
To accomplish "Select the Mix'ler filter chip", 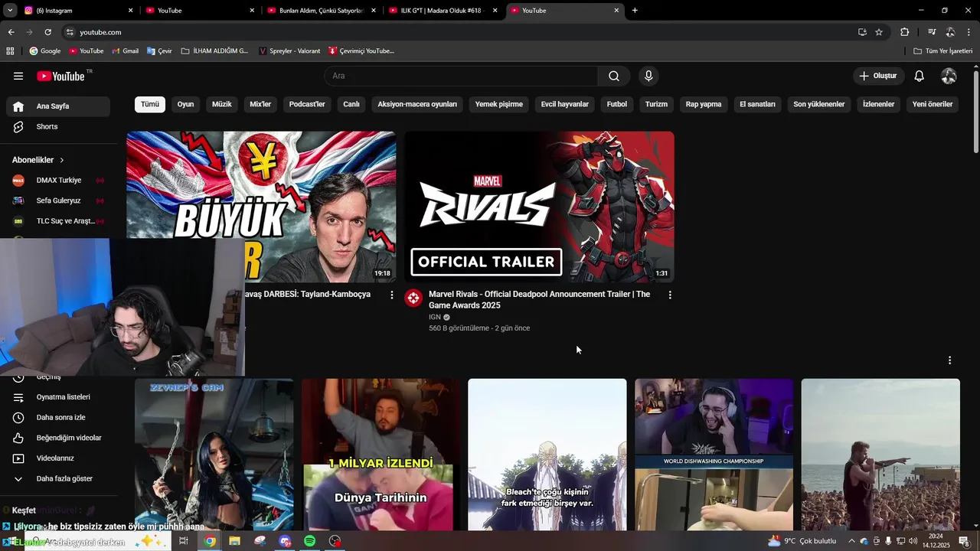I will coord(260,104).
